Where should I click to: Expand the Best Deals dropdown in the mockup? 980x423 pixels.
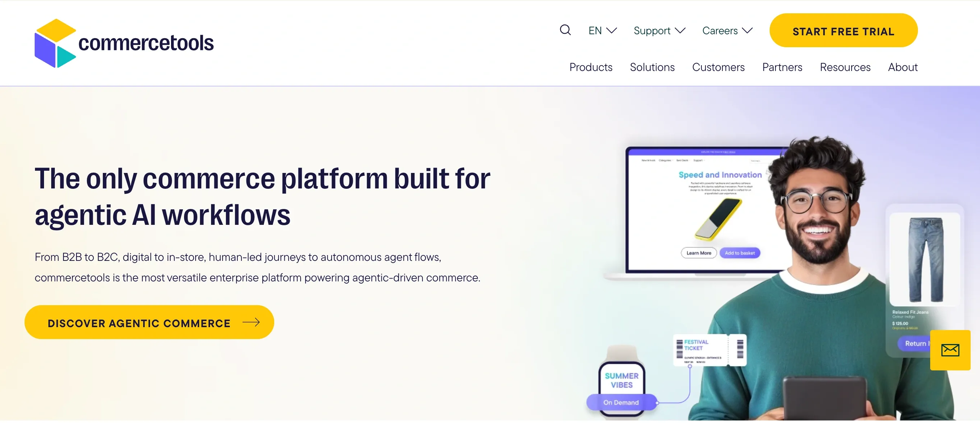pos(682,160)
